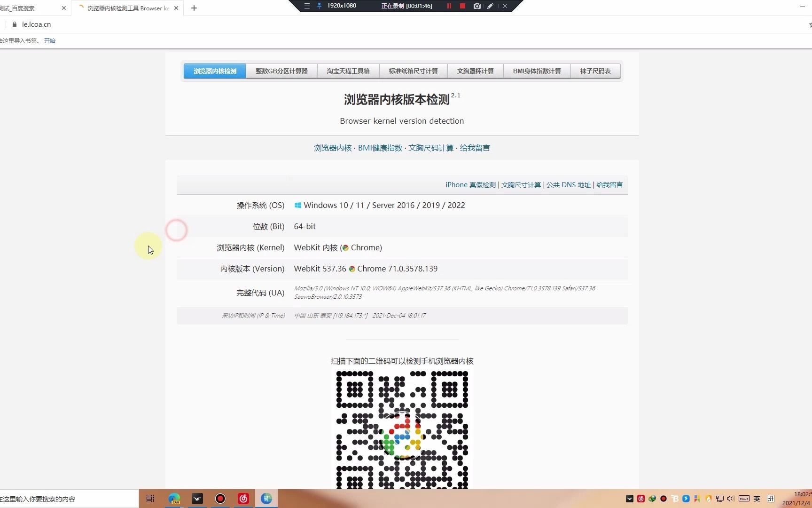Select the 浏览器内核检测工具 browser tab
The image size is (812, 508).
point(128,8)
